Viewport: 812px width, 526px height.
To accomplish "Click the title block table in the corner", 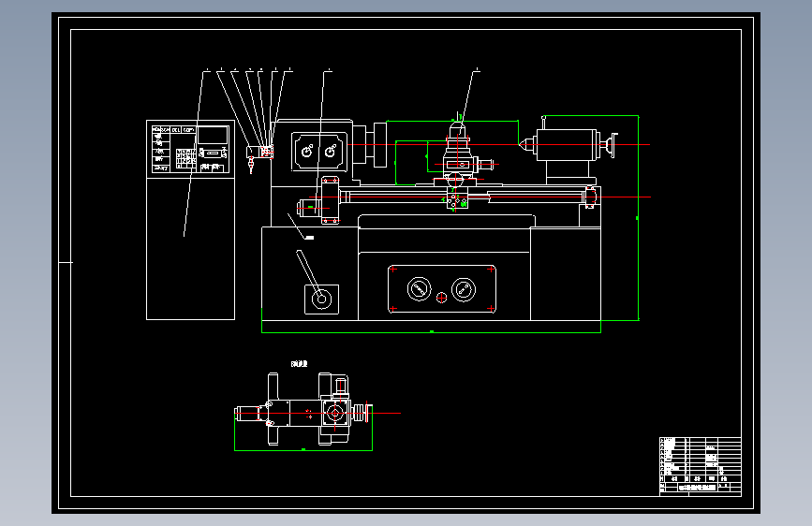I will (701, 466).
